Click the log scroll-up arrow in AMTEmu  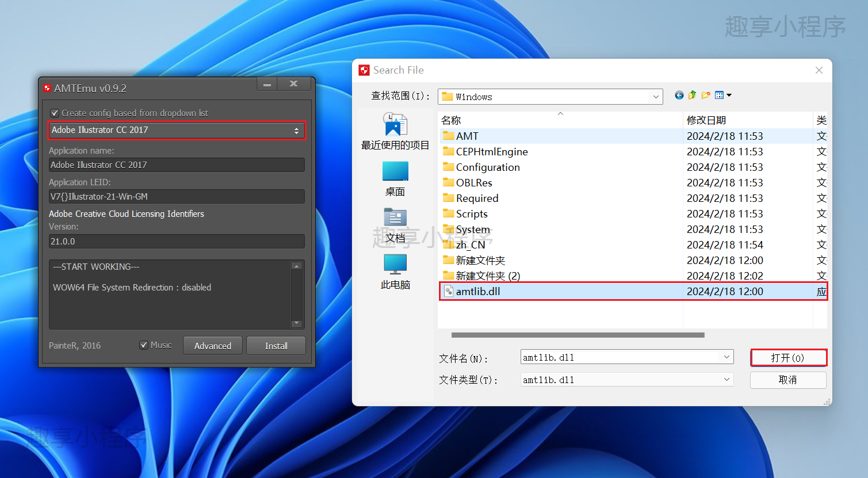(297, 266)
